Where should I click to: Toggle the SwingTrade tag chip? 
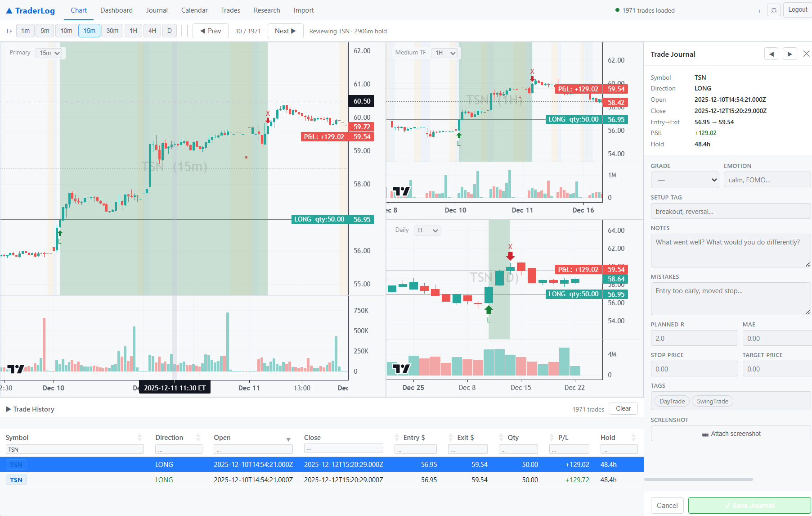(x=712, y=401)
